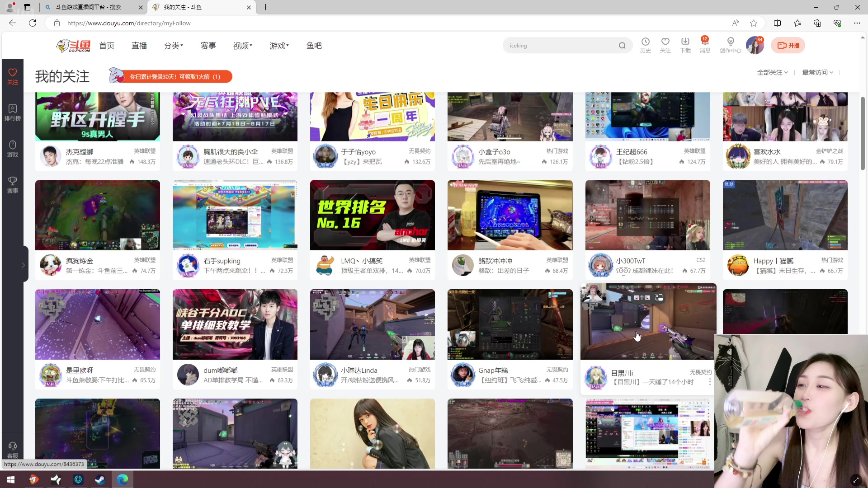868x488 pixels.
Task: Open streamer 王纪超666's room link
Action: point(632,152)
